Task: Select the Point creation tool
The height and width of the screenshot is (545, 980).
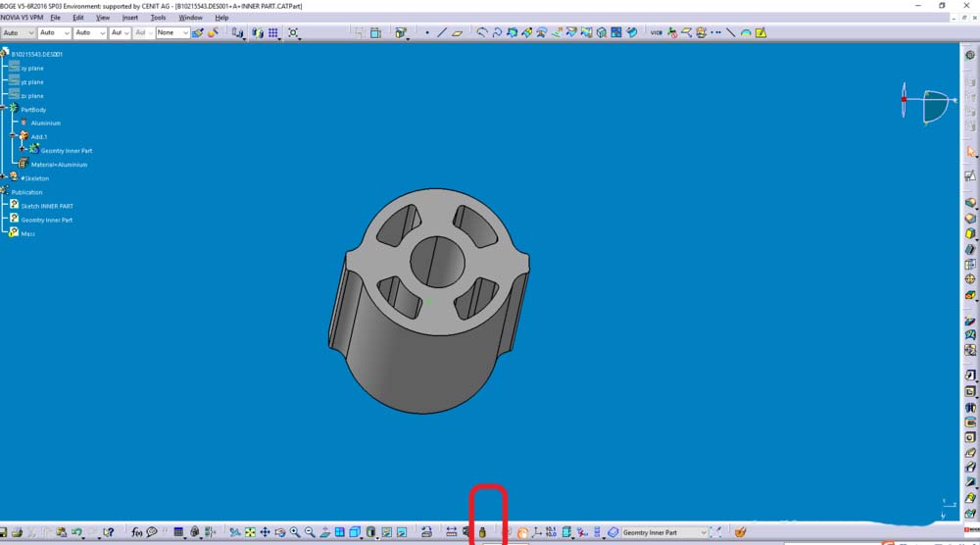Action: click(x=427, y=32)
